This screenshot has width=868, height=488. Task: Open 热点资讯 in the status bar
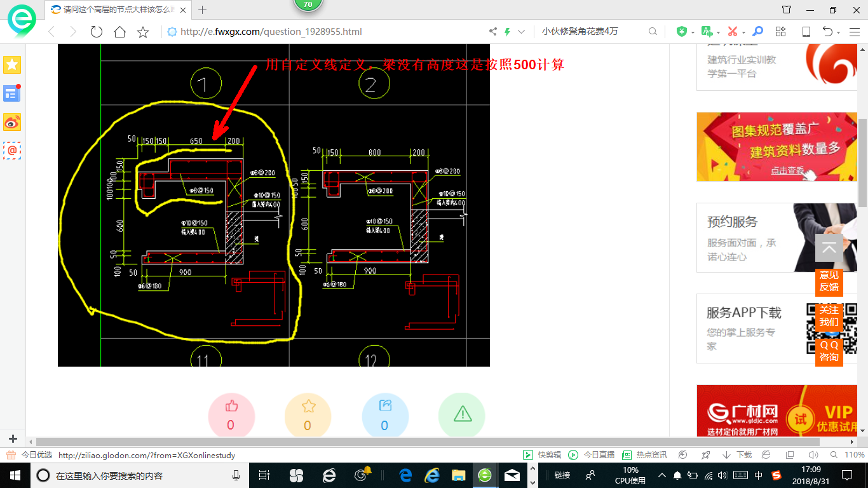coord(644,455)
